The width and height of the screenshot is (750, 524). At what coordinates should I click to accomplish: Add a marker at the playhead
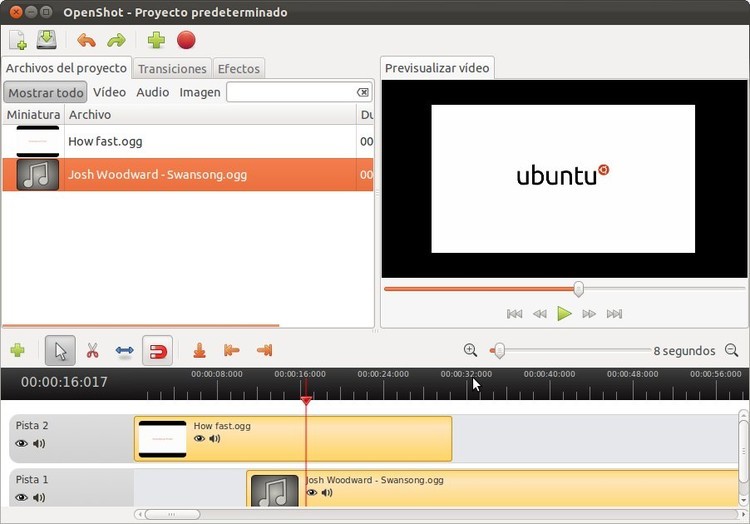pos(199,350)
